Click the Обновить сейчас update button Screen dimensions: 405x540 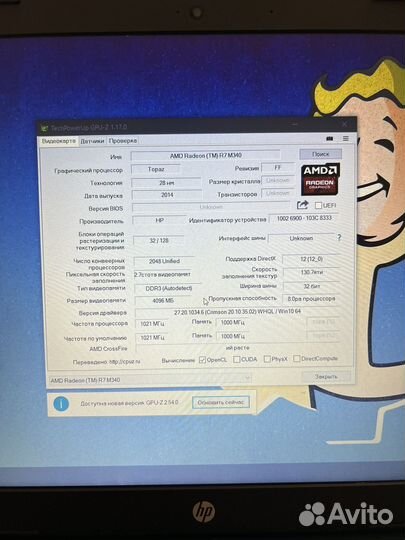pos(221,402)
